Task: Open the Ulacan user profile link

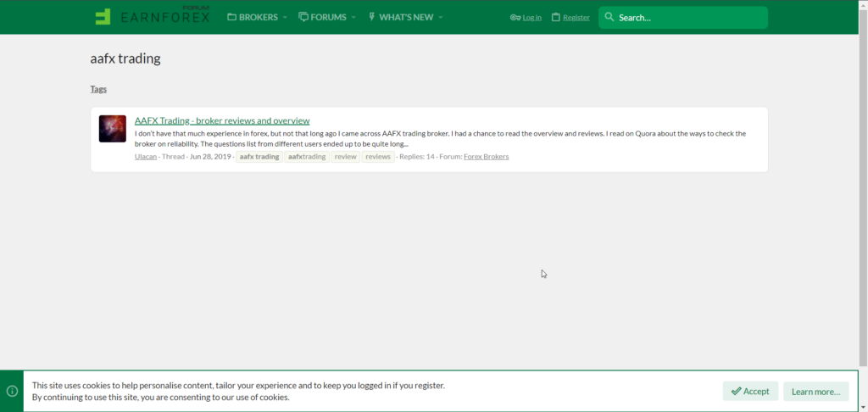Action: pyautogui.click(x=146, y=157)
